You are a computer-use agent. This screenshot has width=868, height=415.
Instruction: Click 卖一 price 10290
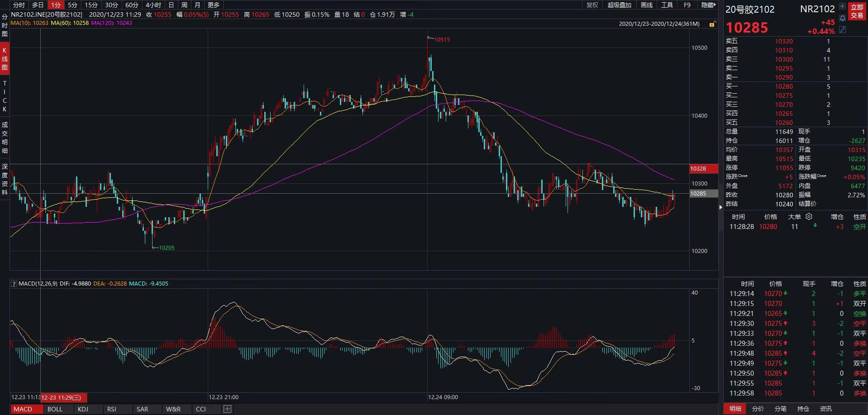click(x=783, y=77)
